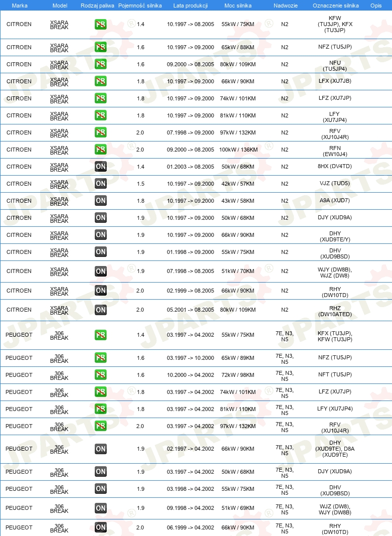
Task: Click diesel ON icon in VJZ (TUD5) row
Action: tap(100, 184)
